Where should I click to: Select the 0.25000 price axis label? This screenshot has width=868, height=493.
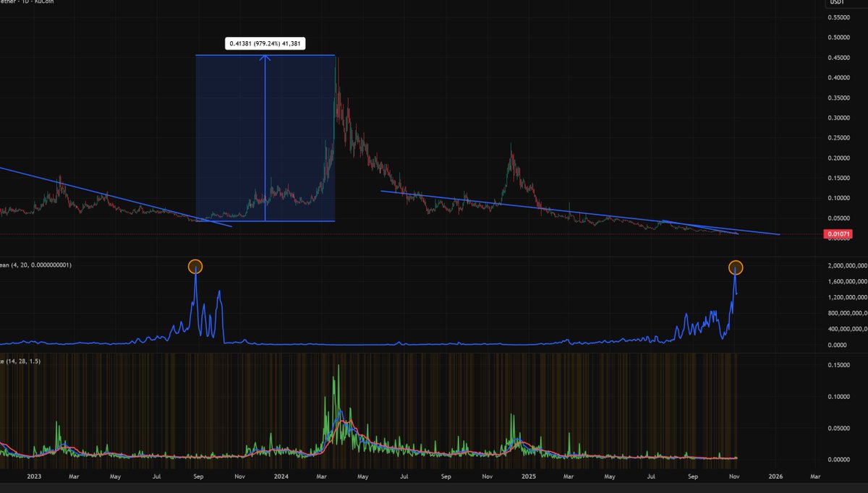point(839,137)
